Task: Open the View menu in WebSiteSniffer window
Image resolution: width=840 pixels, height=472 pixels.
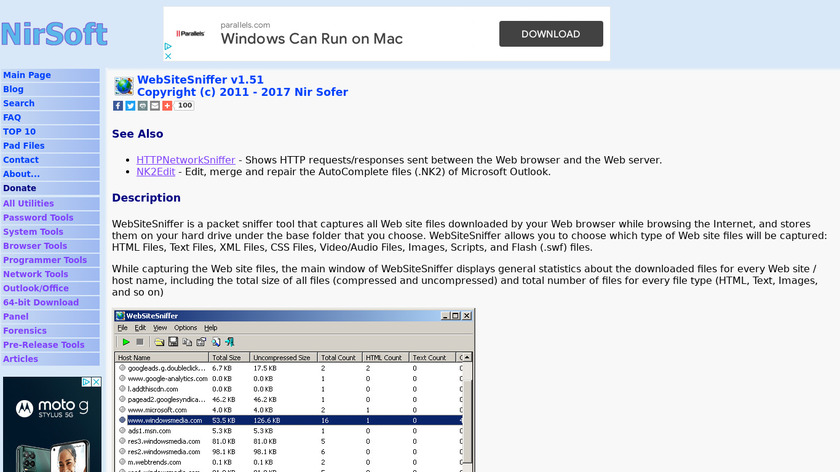Action: coord(160,328)
